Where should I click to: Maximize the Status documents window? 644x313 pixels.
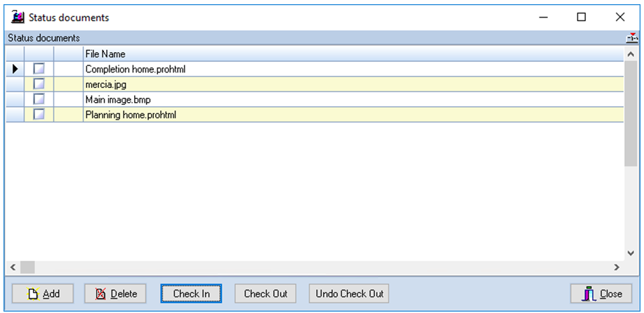581,17
